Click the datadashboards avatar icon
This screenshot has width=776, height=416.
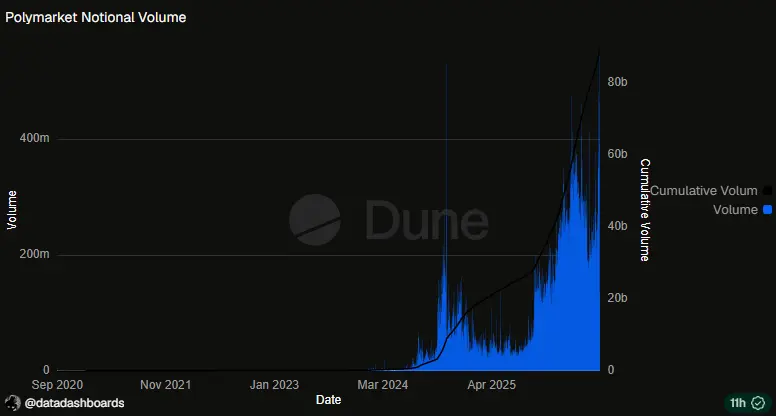click(x=12, y=403)
